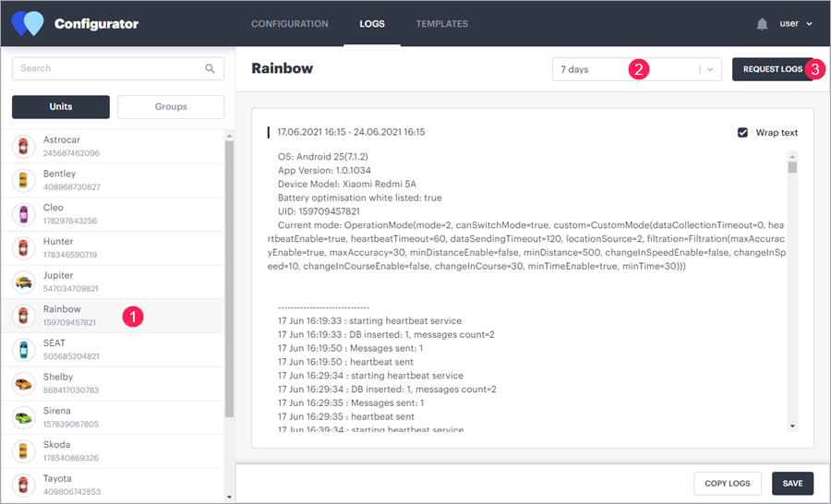Click Tayota's red car icon
Image resolution: width=831 pixels, height=504 pixels.
point(23,485)
